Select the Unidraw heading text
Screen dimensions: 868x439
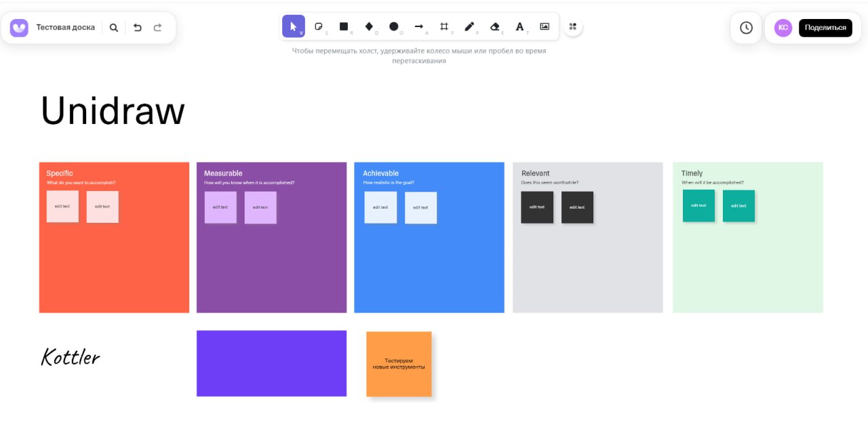pyautogui.click(x=113, y=111)
